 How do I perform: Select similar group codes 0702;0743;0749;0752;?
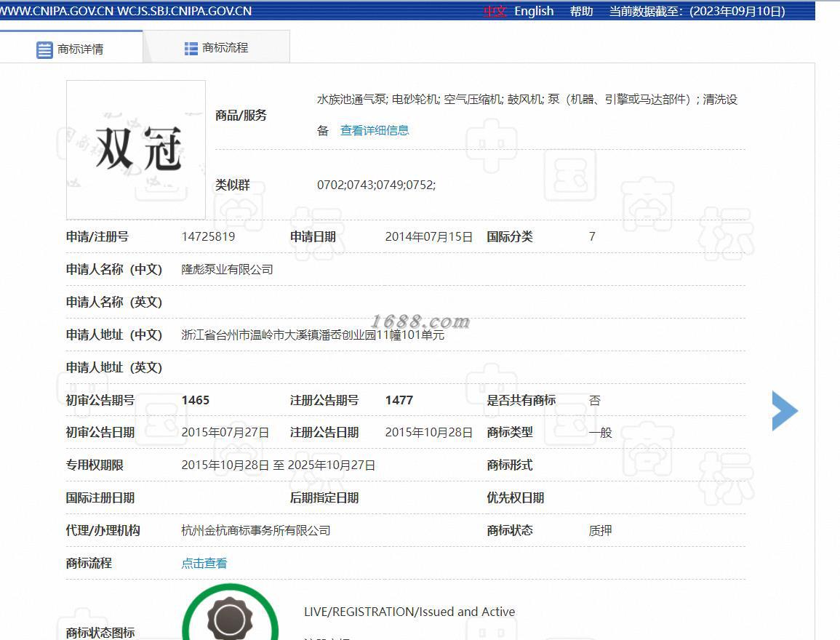[377, 185]
